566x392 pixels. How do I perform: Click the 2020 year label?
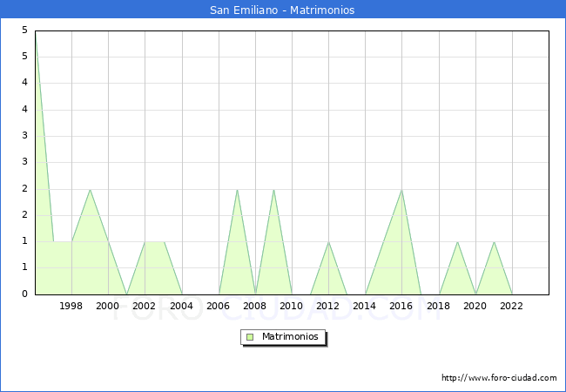475,306
